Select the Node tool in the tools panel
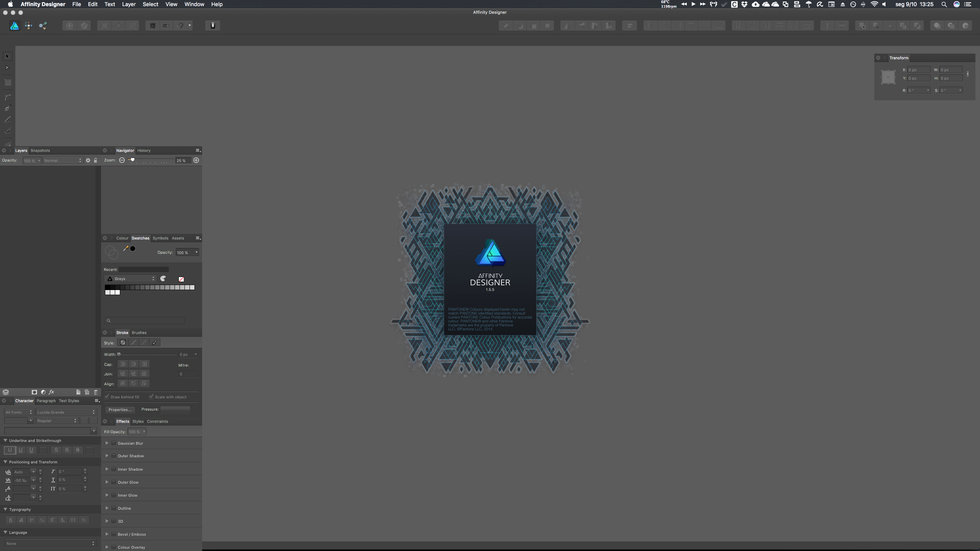This screenshot has width=980, height=551. pos(7,68)
